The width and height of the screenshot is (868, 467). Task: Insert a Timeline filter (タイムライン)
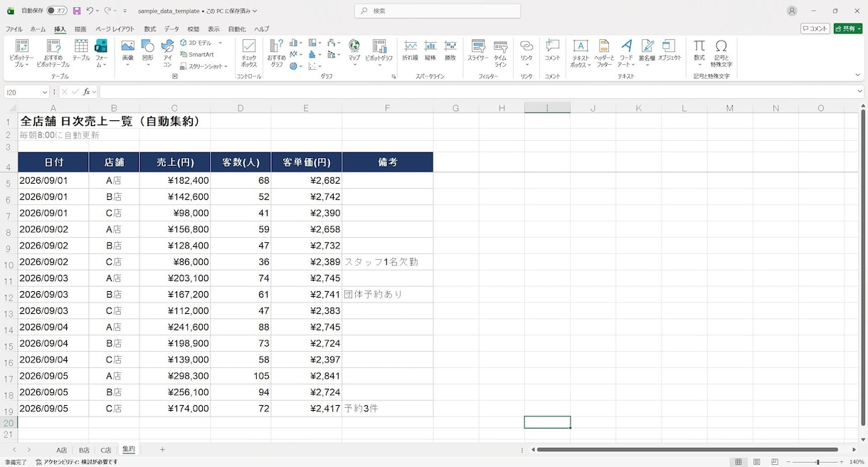pos(500,53)
